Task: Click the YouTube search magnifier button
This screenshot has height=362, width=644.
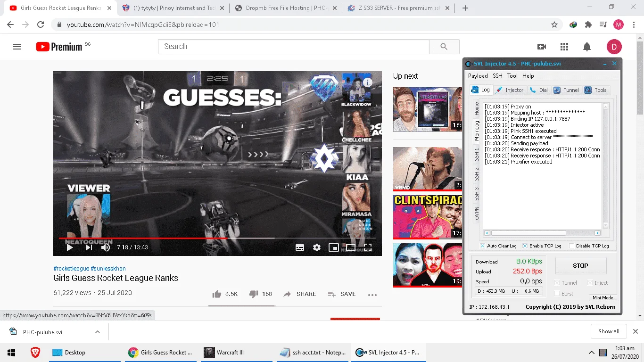Action: (x=444, y=47)
